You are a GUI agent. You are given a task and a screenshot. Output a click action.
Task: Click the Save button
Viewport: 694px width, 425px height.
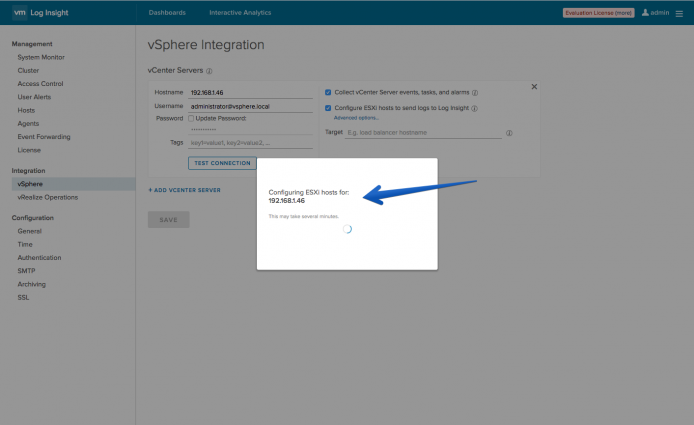169,220
